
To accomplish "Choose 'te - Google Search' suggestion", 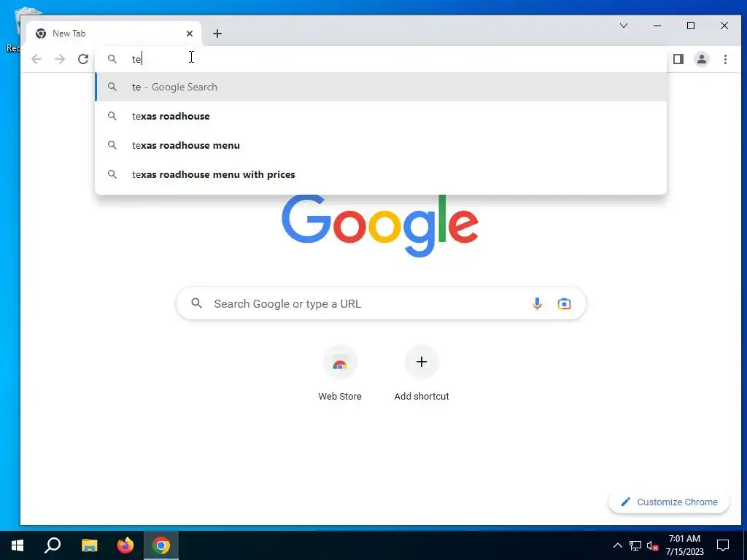I will tap(381, 87).
